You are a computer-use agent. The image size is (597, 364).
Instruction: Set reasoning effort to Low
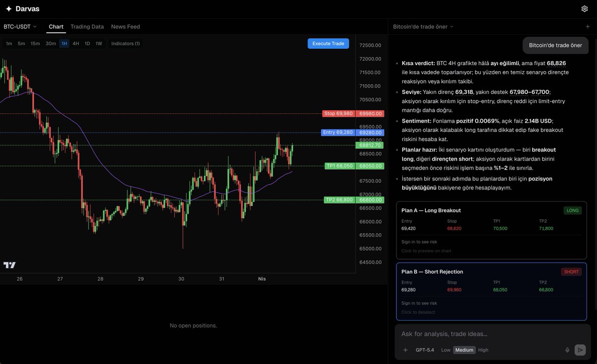click(446, 350)
